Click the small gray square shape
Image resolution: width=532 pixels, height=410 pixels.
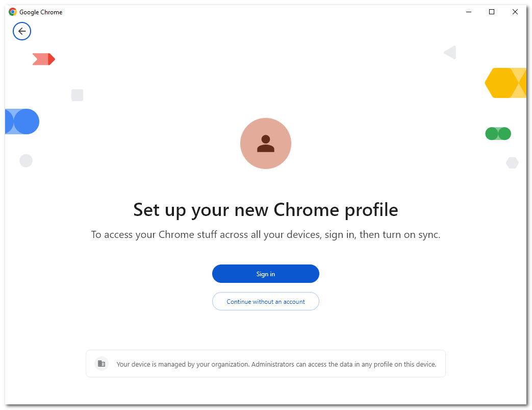coord(77,95)
